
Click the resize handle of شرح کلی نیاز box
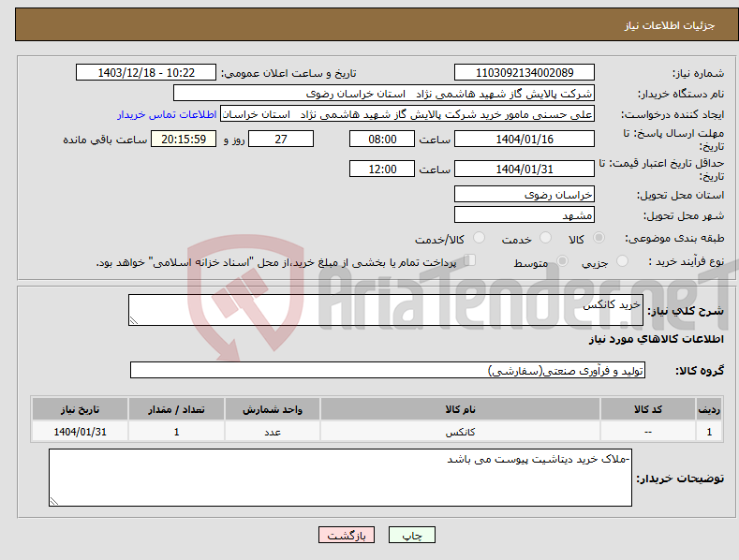(x=134, y=321)
